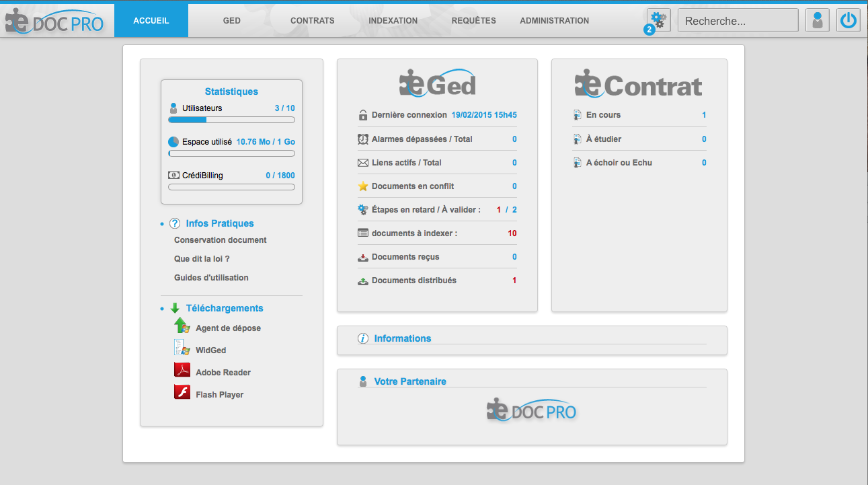Click the WidGed download icon
868x485 pixels.
pos(182,348)
